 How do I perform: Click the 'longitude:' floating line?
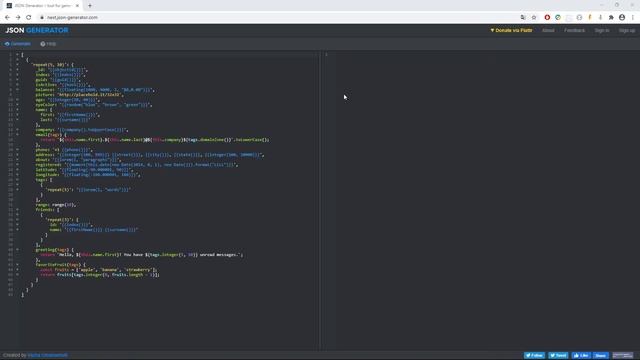point(88,174)
